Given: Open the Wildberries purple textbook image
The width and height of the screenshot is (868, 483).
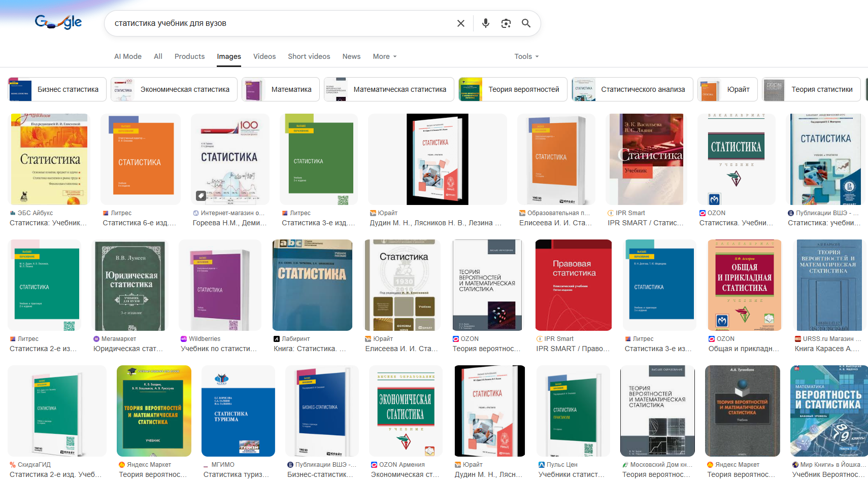Looking at the screenshot, I should [x=220, y=285].
